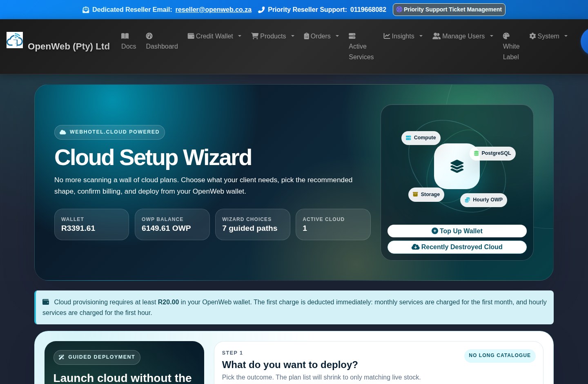The width and height of the screenshot is (588, 384).
Task: Go to Dashboard in navigation
Action: (x=162, y=41)
